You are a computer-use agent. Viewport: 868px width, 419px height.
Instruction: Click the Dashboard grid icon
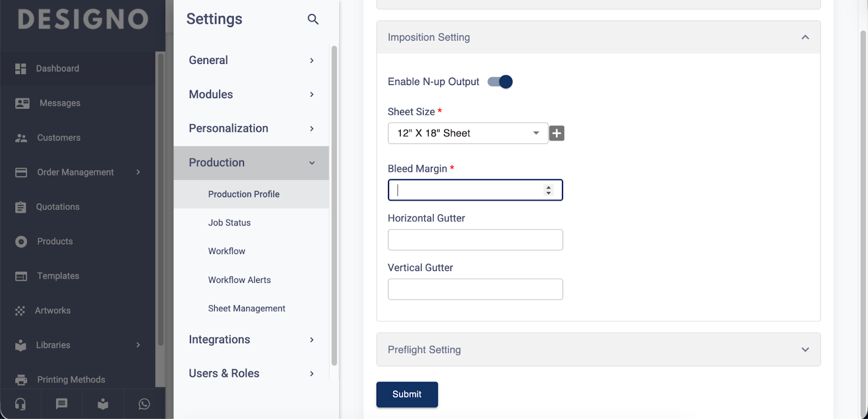tap(21, 69)
